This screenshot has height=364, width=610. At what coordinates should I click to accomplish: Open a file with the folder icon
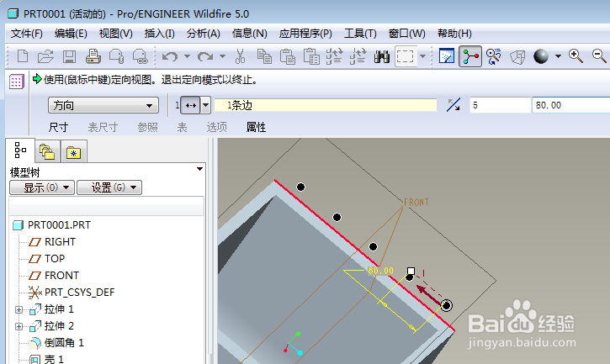[x=46, y=57]
